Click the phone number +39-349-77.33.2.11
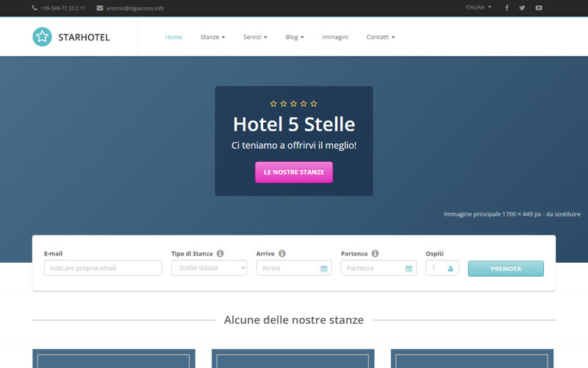The width and height of the screenshot is (588, 368). 63,8
